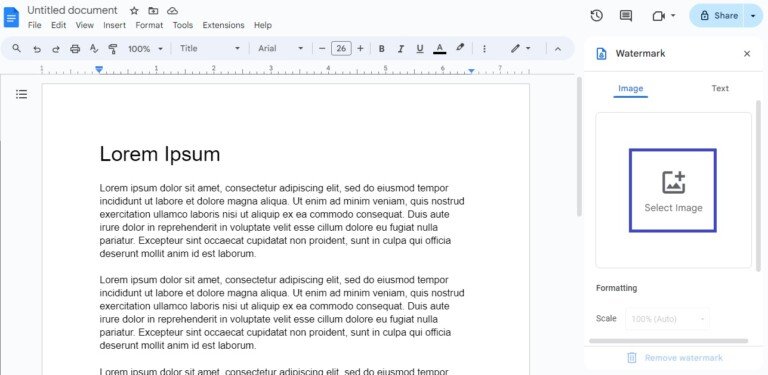Open the Scale dropdown

tap(667, 319)
